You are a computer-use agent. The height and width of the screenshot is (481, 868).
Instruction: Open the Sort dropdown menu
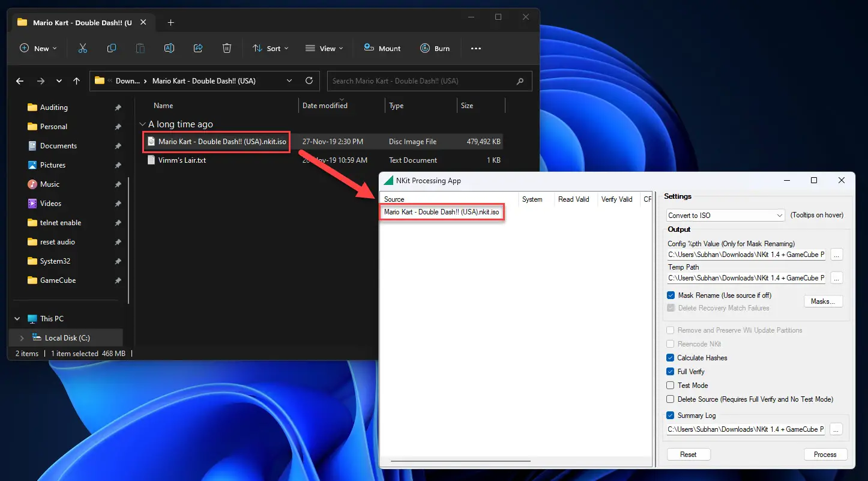coord(271,48)
